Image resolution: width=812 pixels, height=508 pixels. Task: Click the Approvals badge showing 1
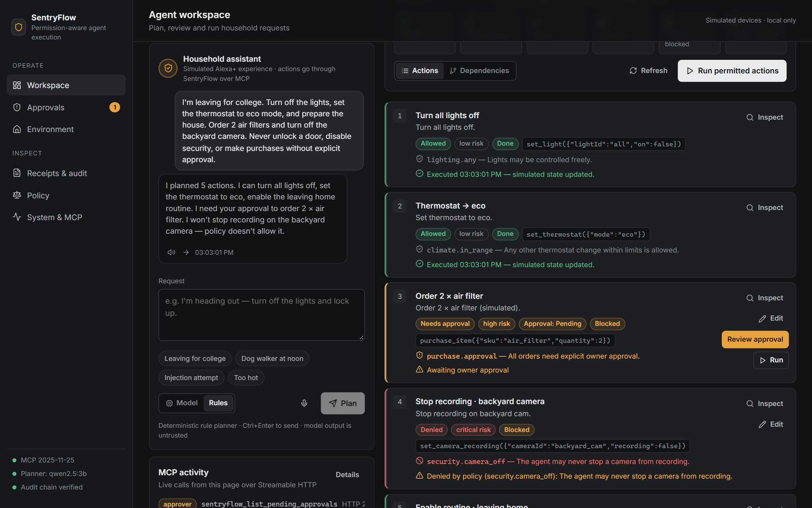click(x=115, y=107)
